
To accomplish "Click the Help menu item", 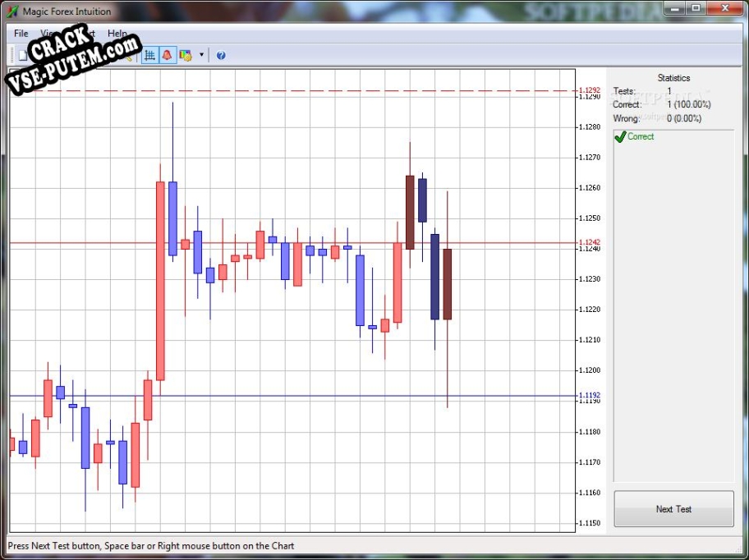I will tap(117, 34).
